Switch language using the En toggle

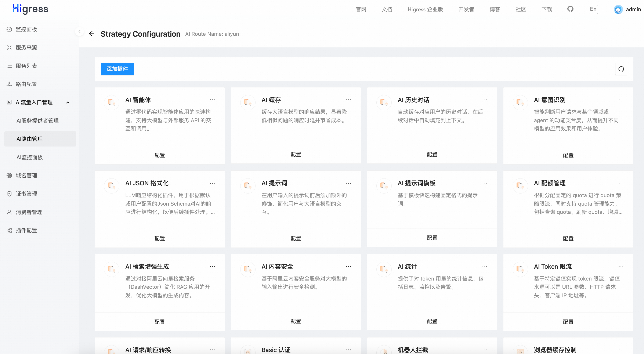[593, 9]
